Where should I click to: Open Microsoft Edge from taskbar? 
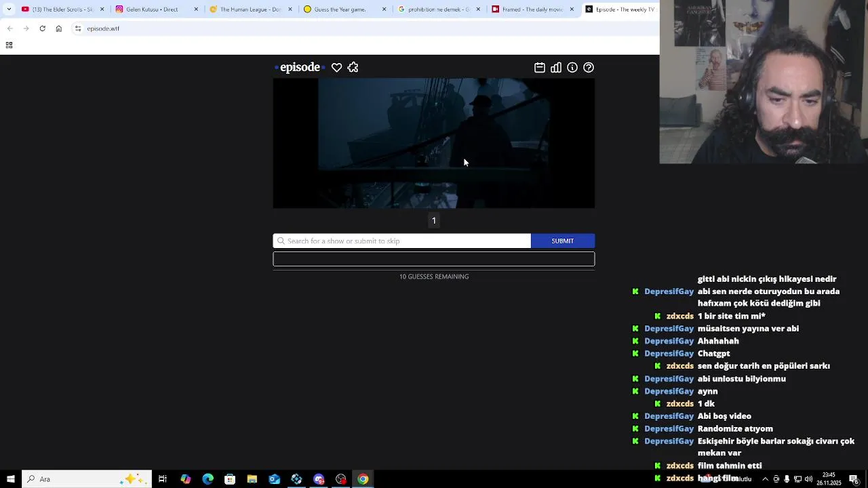coord(208,479)
